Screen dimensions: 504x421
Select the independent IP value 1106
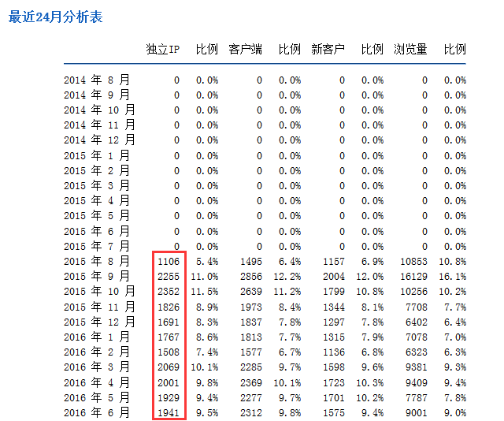point(169,261)
